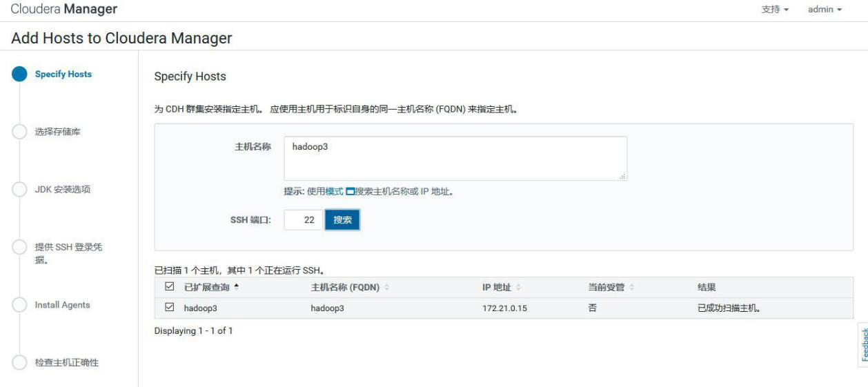Click the 结果 column header
The image size is (868, 387).
tap(707, 287)
